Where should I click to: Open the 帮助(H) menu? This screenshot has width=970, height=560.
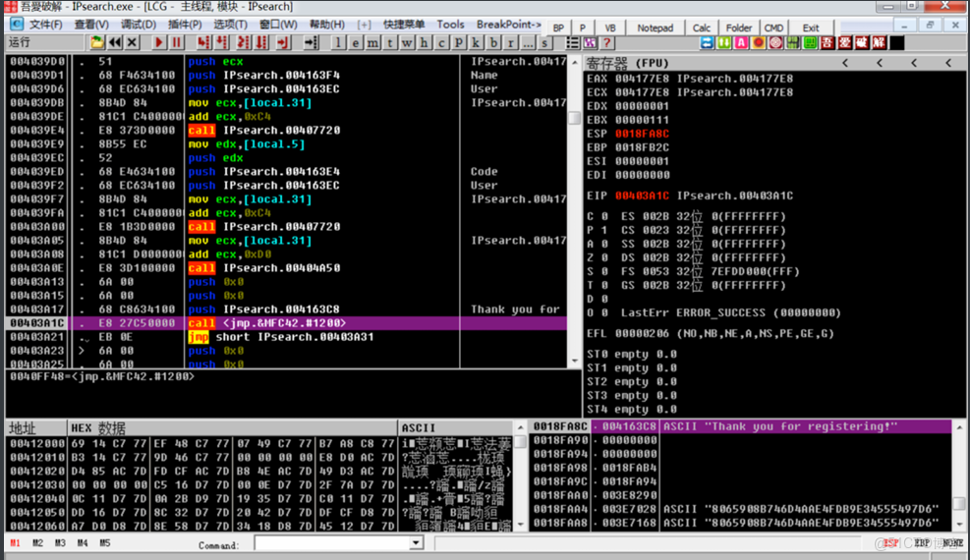[x=327, y=25]
